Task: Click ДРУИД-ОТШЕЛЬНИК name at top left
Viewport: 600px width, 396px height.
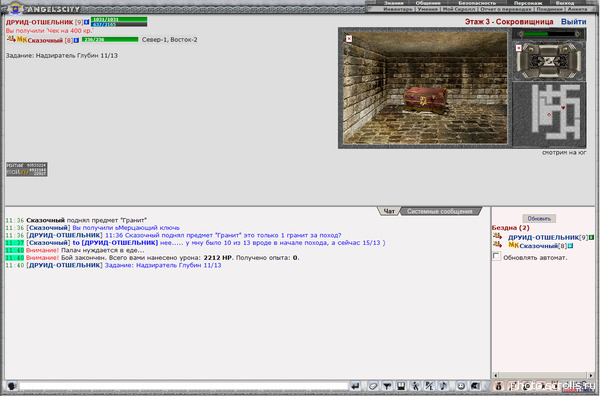Action: (39, 22)
